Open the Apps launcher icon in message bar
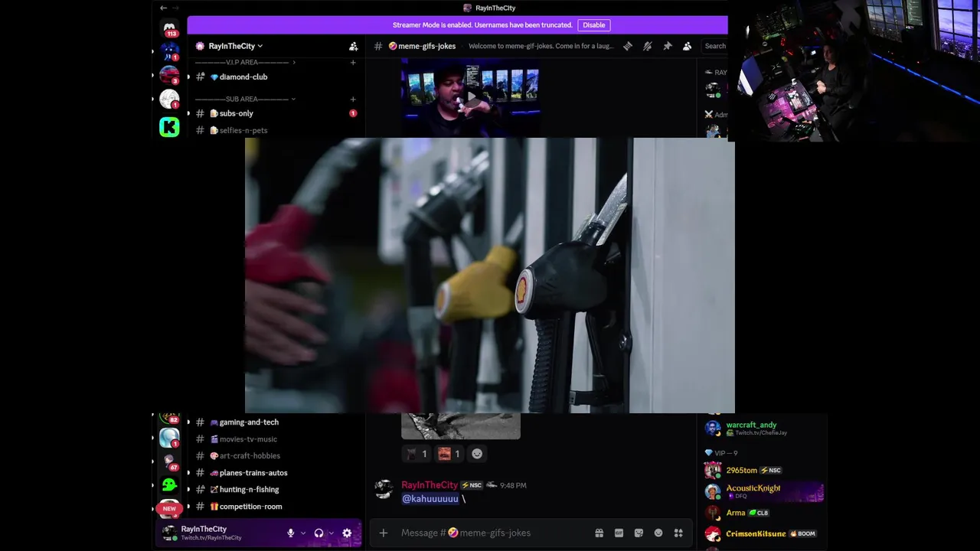This screenshot has height=551, width=980. [x=678, y=533]
